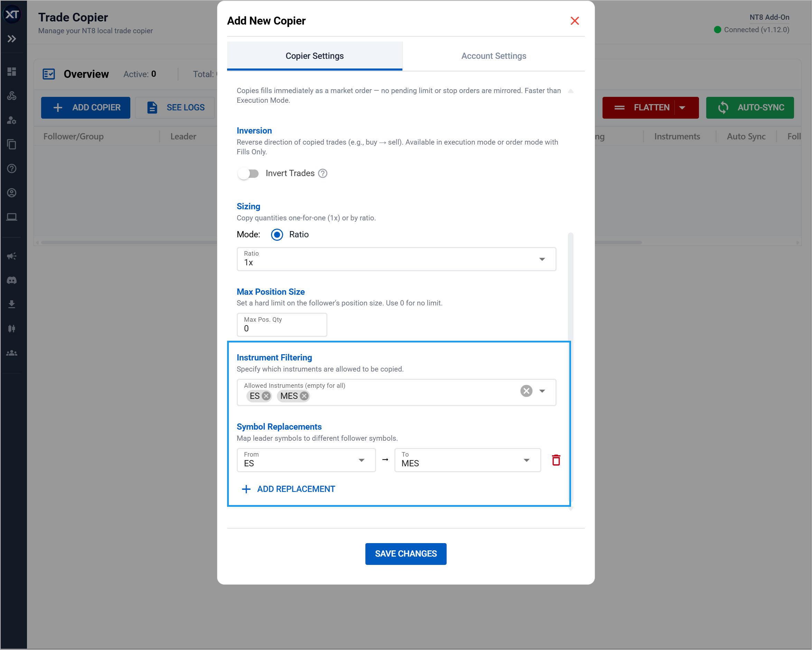
Task: Remove the MES chip from Allowed Instruments
Action: coord(304,396)
